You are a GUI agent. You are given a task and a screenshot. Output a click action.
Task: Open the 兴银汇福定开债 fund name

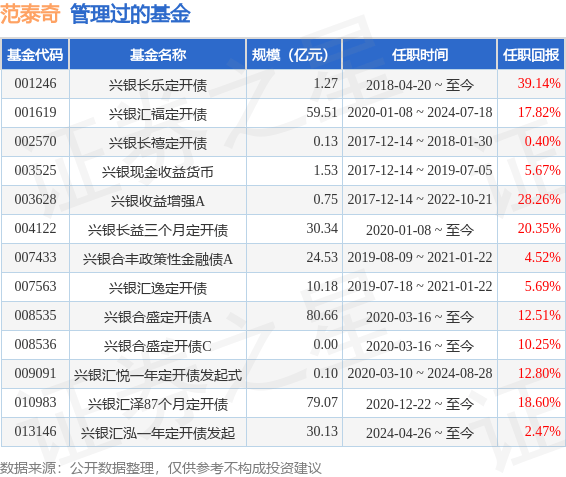(x=158, y=114)
